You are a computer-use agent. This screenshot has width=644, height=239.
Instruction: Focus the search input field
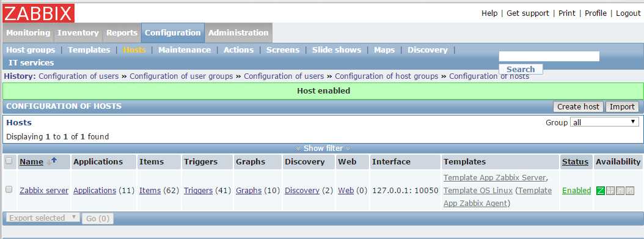(x=549, y=56)
